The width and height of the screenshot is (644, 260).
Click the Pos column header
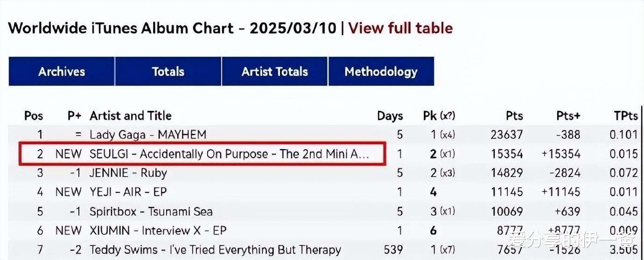[34, 116]
